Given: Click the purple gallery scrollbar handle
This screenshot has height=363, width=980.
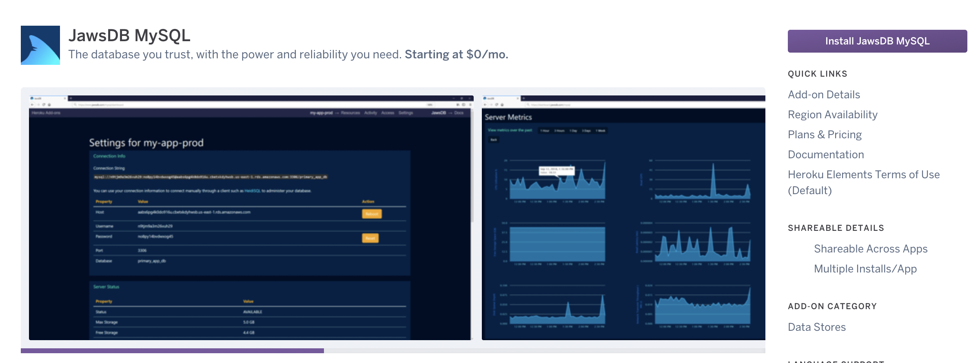Looking at the screenshot, I should click(x=172, y=351).
